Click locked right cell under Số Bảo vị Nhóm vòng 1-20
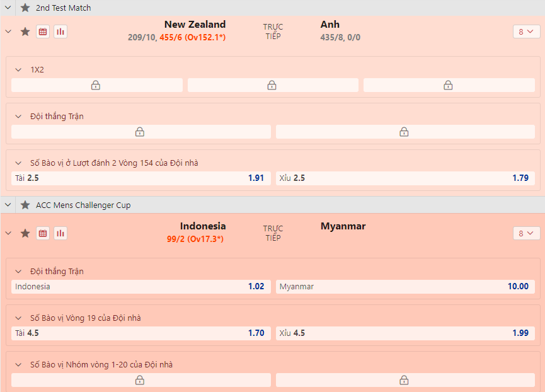 coord(404,380)
